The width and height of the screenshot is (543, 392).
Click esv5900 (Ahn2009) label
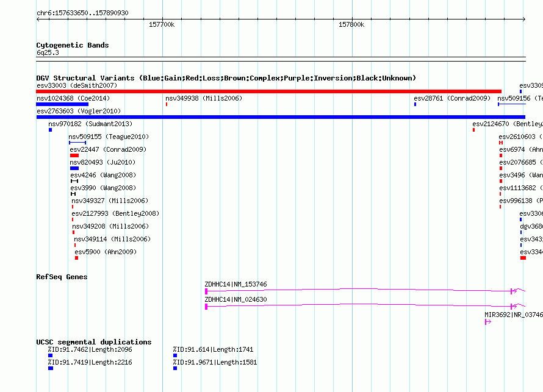[x=106, y=252]
